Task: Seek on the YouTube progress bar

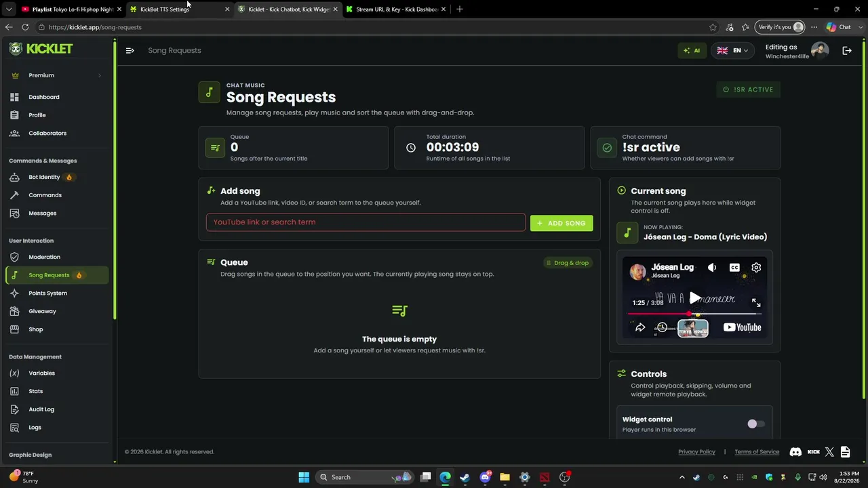Action: pos(694,314)
